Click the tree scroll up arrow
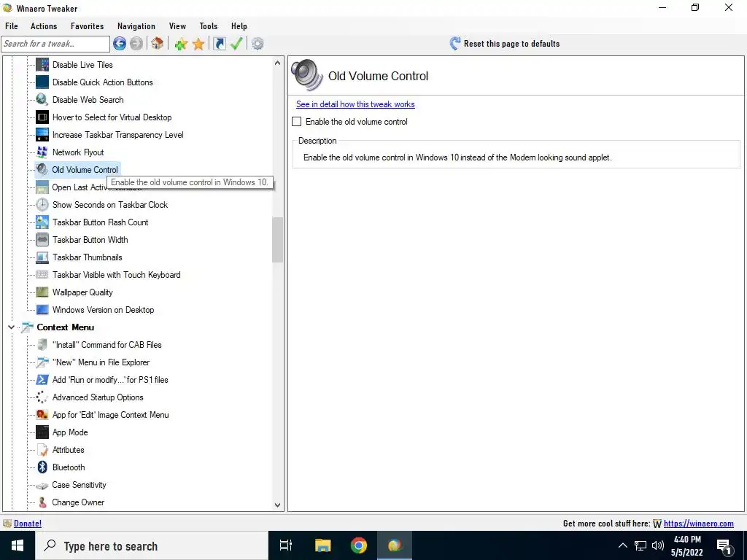The width and height of the screenshot is (747, 560). [x=277, y=63]
